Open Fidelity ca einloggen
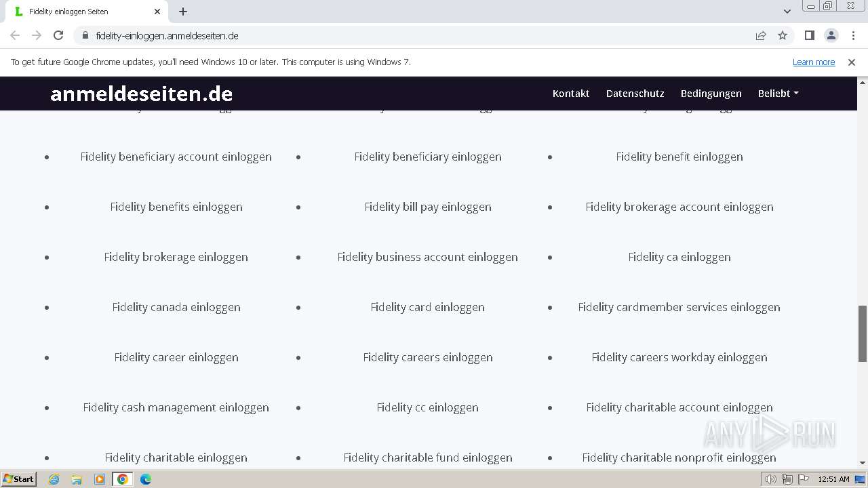This screenshot has height=488, width=868. click(x=679, y=257)
